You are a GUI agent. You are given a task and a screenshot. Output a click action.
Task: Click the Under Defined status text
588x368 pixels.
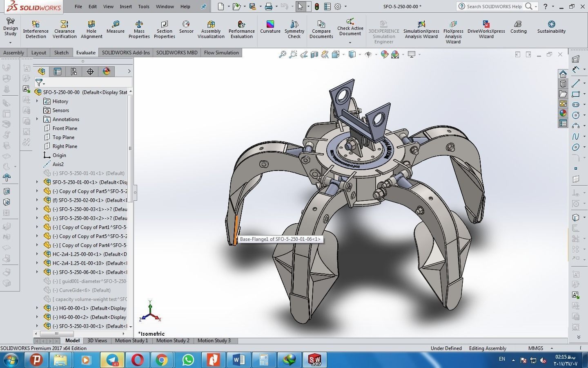point(446,348)
